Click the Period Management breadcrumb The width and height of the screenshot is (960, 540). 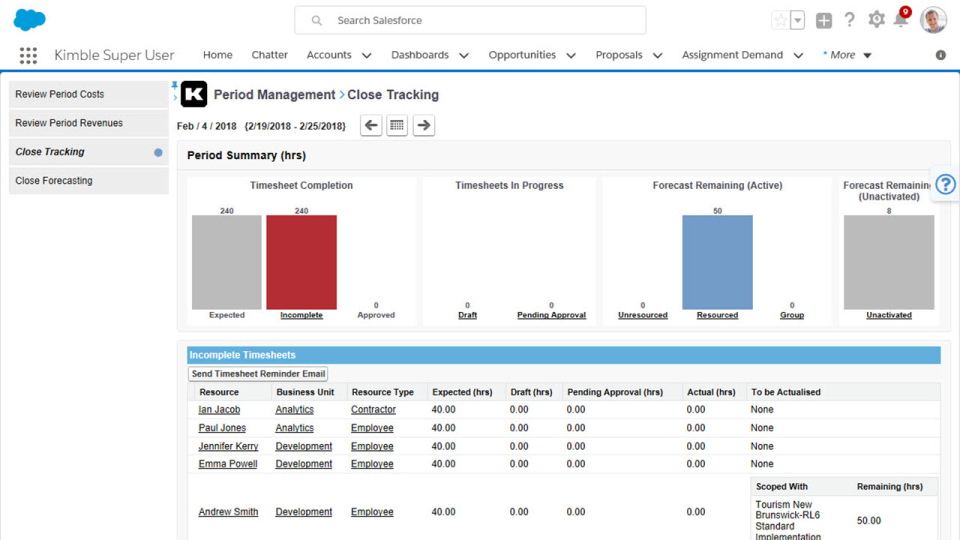(274, 95)
